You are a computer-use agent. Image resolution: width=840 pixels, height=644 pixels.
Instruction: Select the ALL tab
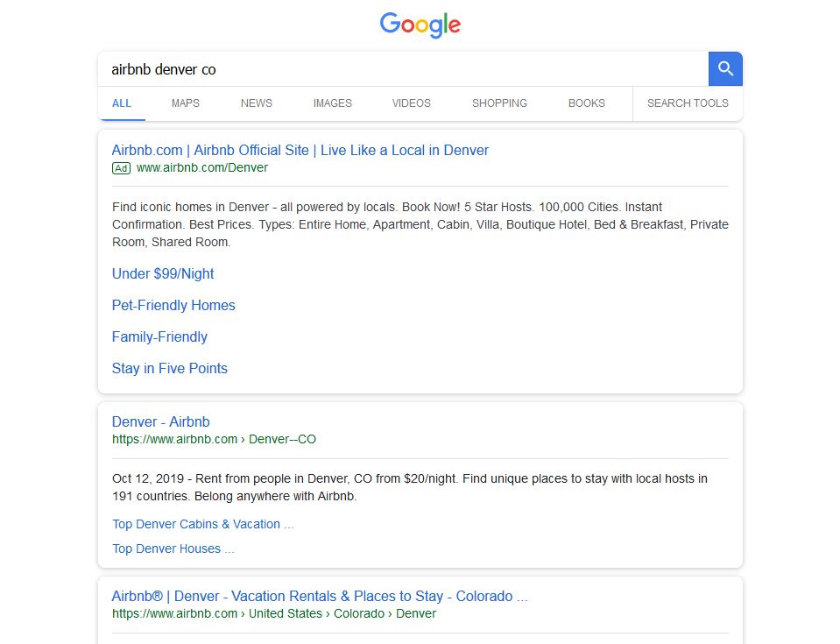[x=122, y=103]
